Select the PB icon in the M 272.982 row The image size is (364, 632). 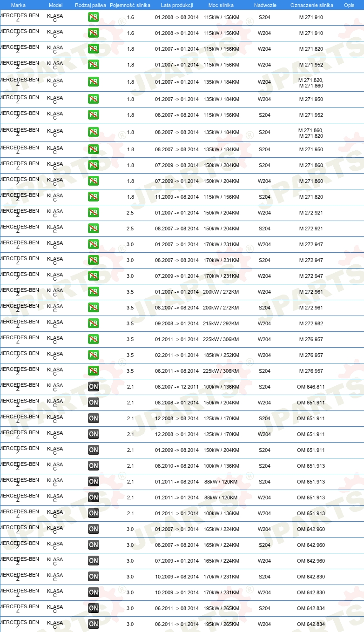click(94, 323)
